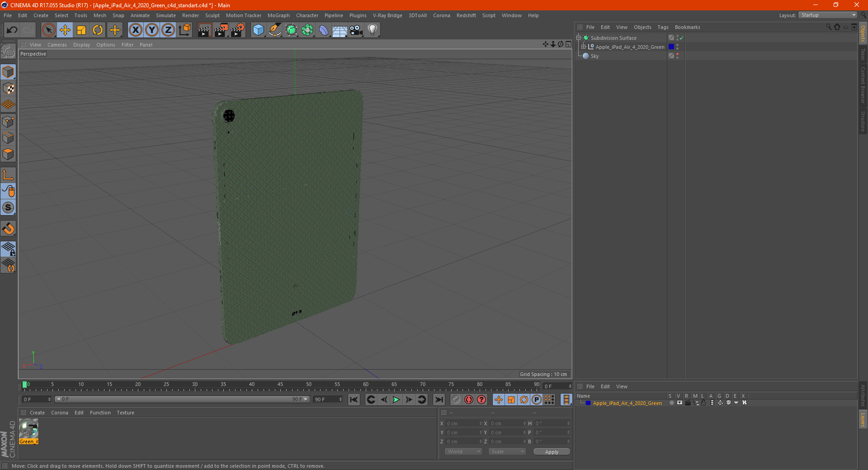Open the Scale mode dropdown
Screen dimensions: 868x470
point(507,451)
